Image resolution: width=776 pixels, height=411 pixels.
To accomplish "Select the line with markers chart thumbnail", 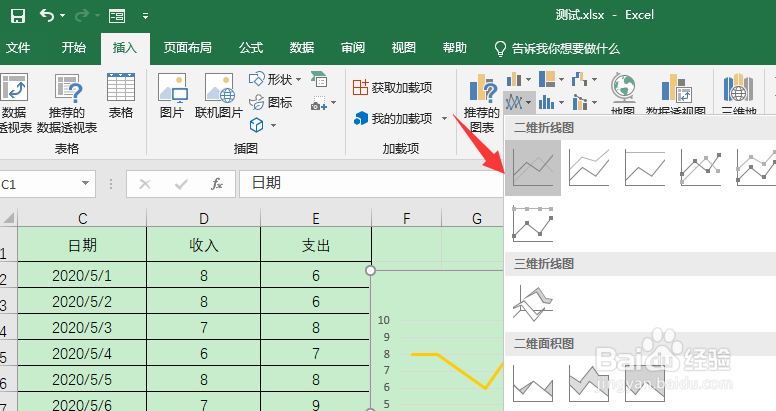I will coord(701,168).
